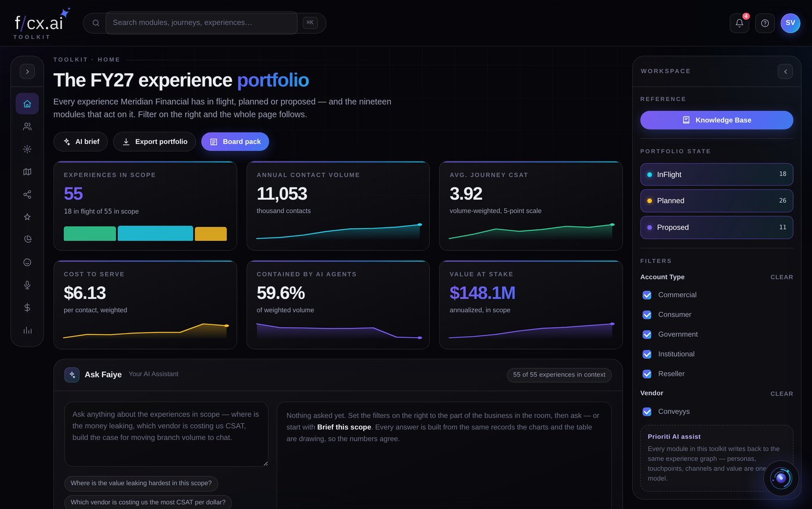
Task: Click the yellow segment of scope bar
Action: coord(211,234)
